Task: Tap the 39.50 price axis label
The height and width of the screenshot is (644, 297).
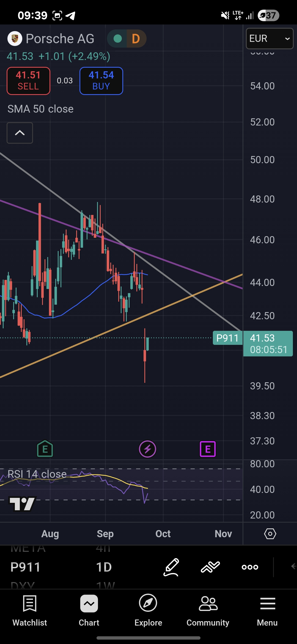Action: pos(262,386)
